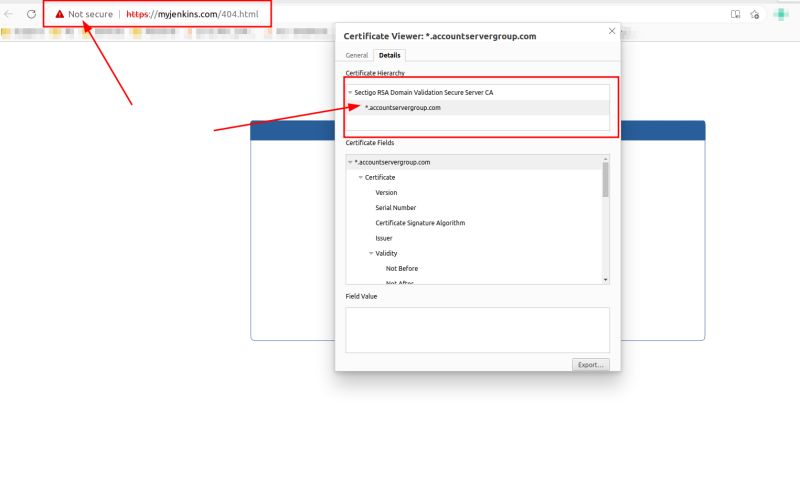This screenshot has height=504, width=800.
Task: Close the Certificate Viewer dialog
Action: [612, 31]
